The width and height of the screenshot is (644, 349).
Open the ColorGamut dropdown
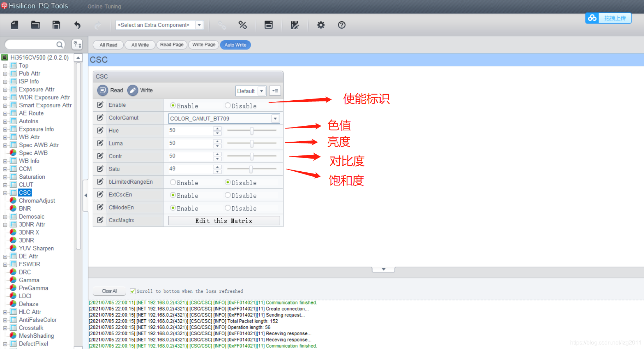(x=275, y=119)
